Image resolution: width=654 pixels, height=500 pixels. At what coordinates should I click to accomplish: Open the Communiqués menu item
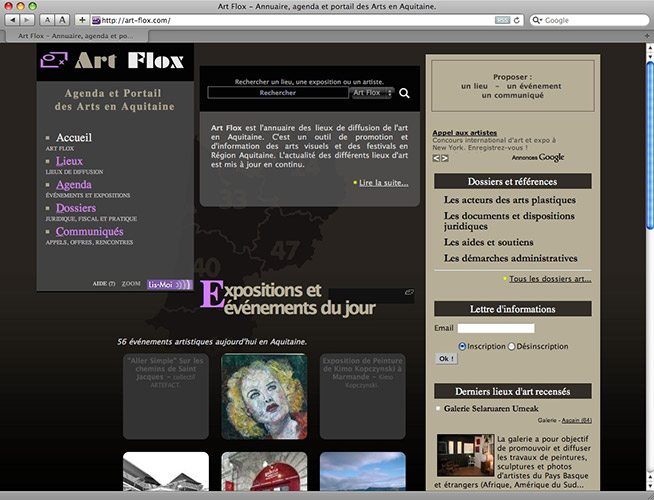[x=90, y=231]
